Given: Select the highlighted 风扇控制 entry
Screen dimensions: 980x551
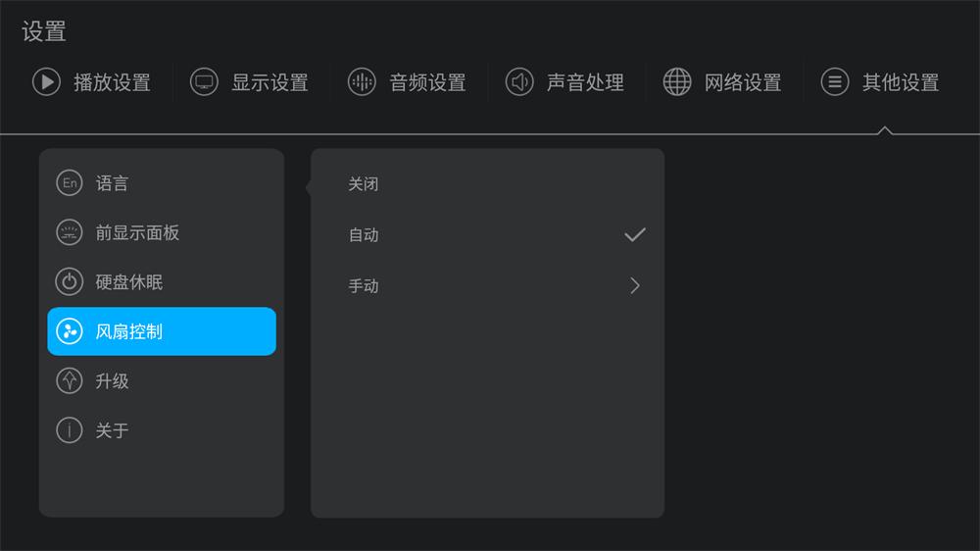Looking at the screenshot, I should (162, 331).
